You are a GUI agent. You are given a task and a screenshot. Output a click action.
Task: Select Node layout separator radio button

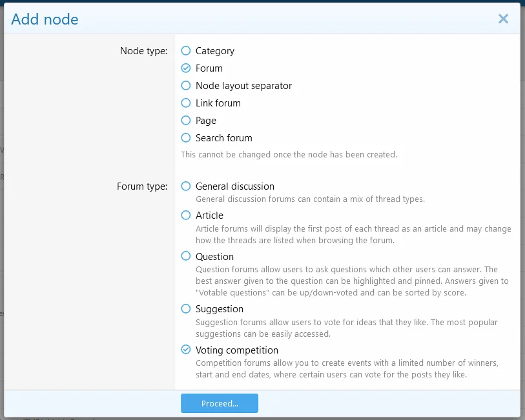(186, 86)
